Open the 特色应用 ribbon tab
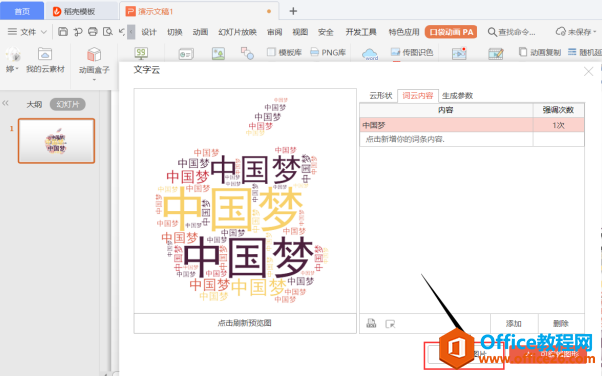The image size is (602, 376). point(404,32)
